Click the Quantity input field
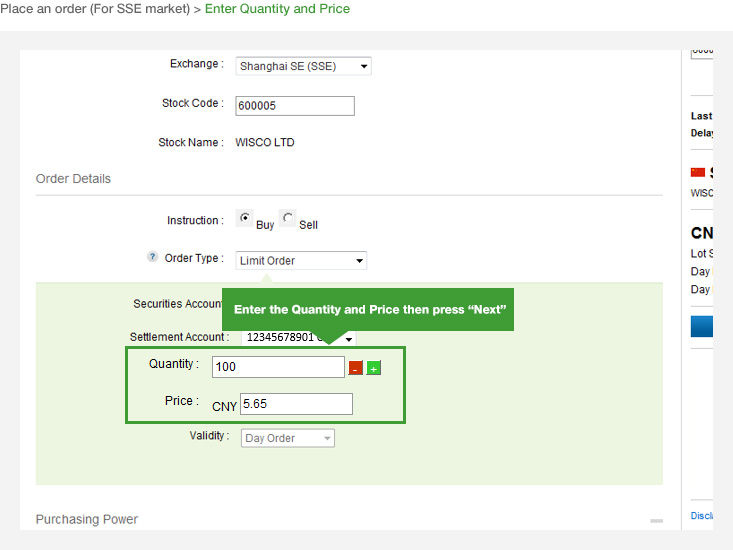733x550 pixels. (278, 367)
